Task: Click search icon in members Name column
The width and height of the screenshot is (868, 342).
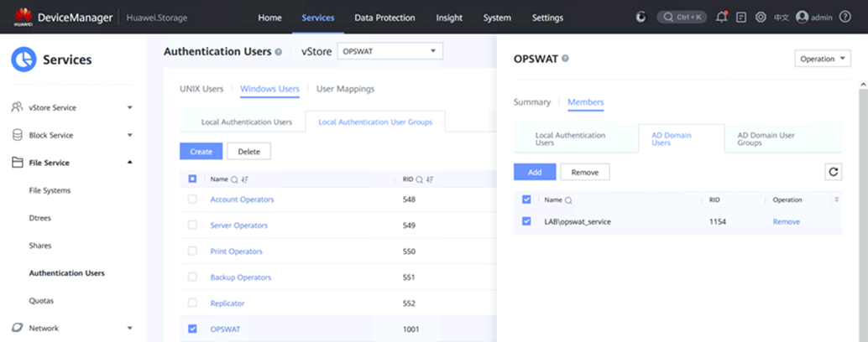Action: click(x=568, y=200)
